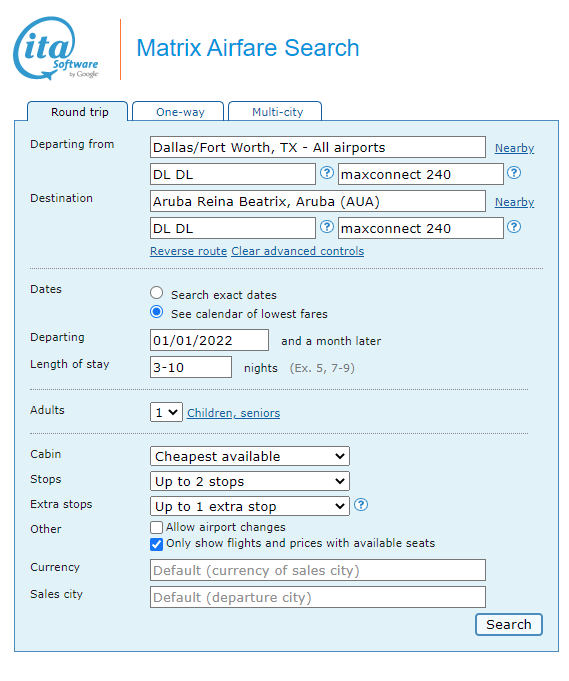Switch to the One-way tab
The image size is (569, 681).
pos(179,112)
